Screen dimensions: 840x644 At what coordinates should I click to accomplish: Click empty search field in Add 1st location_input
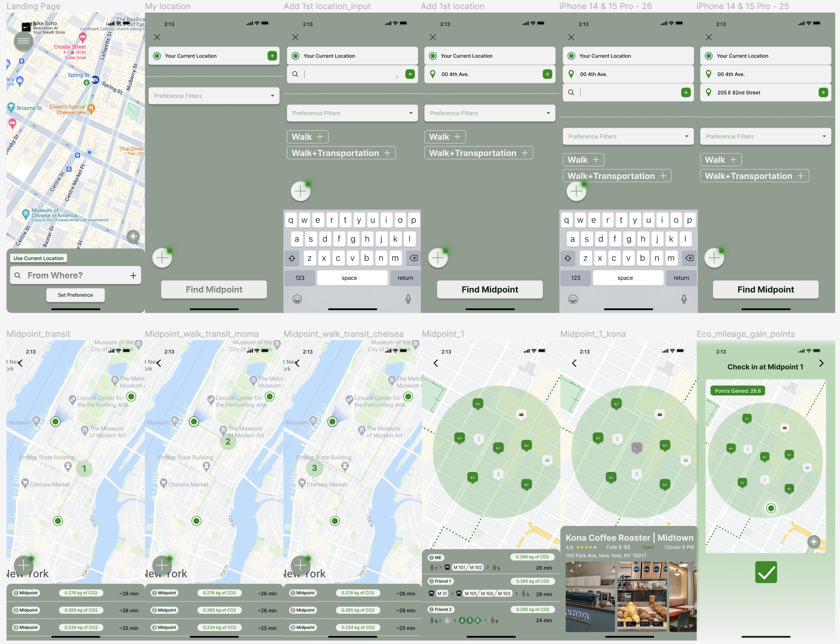point(352,74)
